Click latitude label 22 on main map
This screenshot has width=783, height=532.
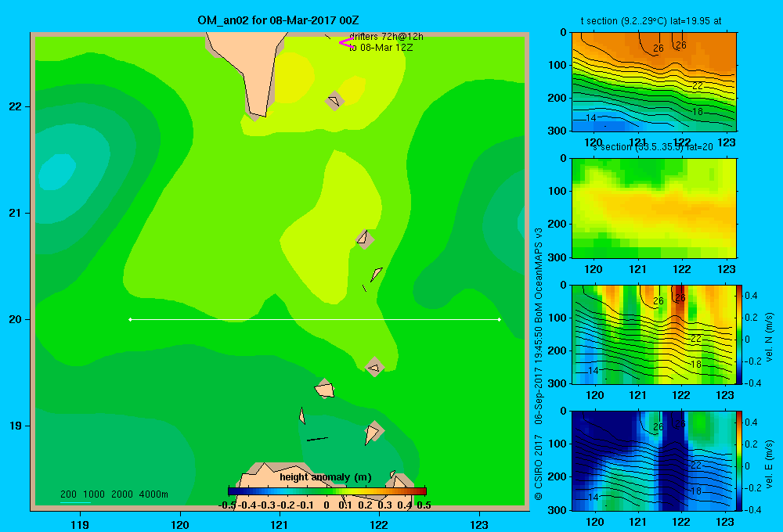pos(16,106)
